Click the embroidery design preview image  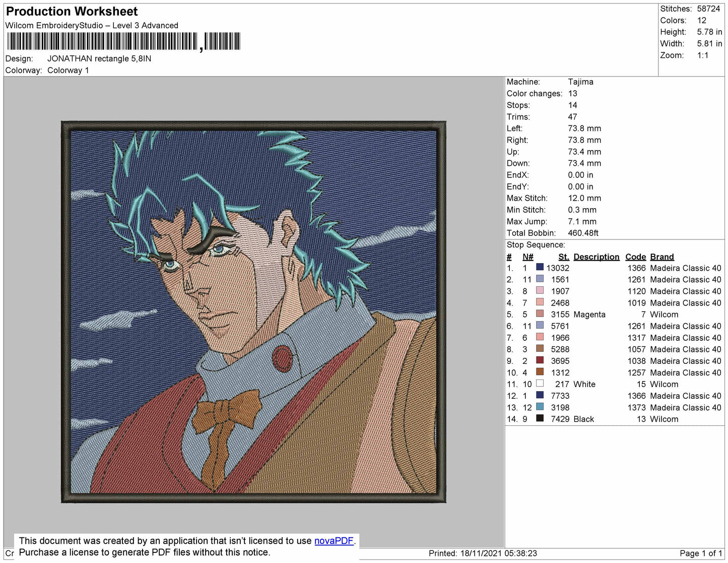pos(253,312)
